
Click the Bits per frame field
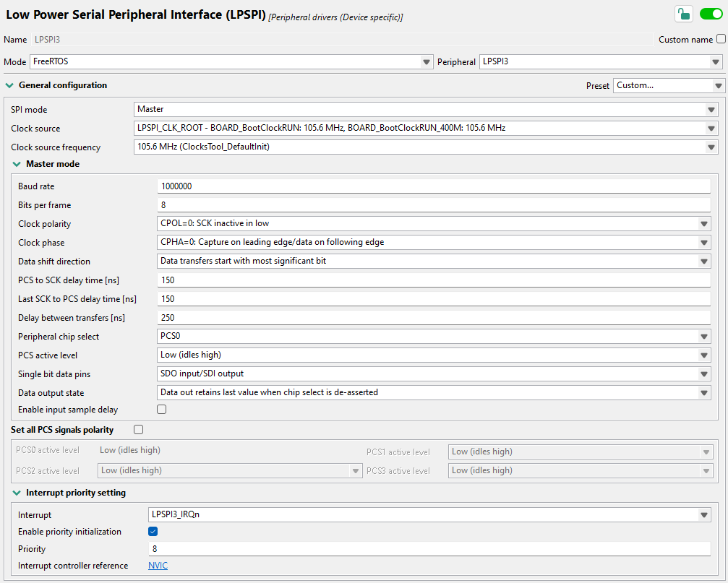[434, 205]
